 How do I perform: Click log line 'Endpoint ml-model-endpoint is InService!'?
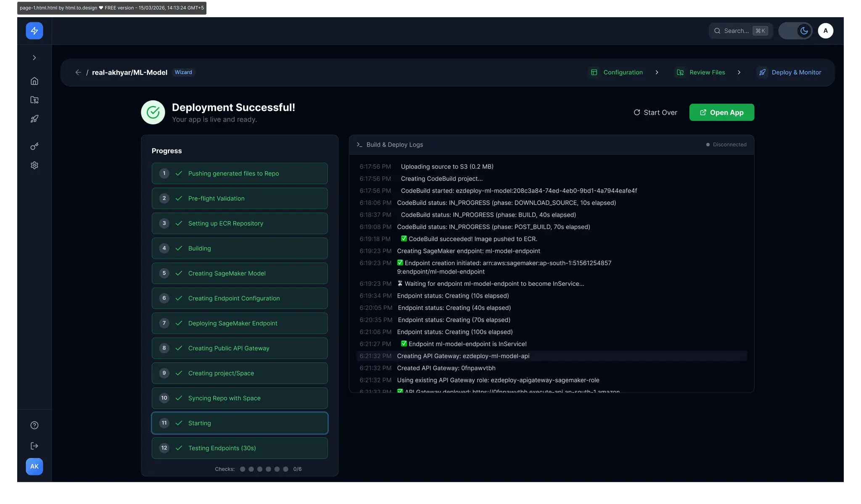point(464,344)
